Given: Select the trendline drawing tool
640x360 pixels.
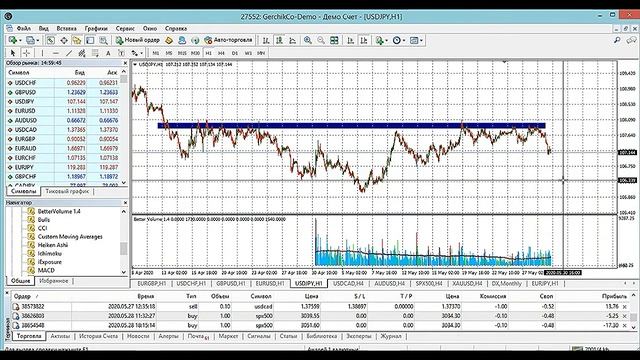Looking at the screenshot, I should [x=69, y=53].
